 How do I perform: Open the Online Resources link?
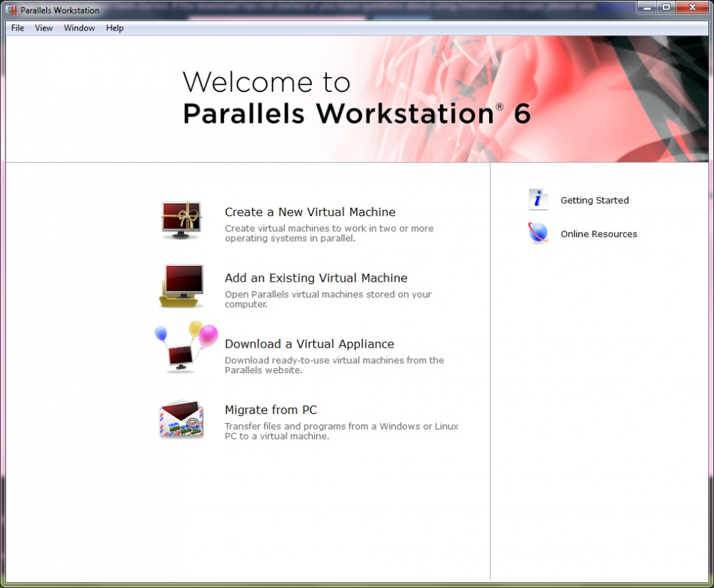(599, 234)
